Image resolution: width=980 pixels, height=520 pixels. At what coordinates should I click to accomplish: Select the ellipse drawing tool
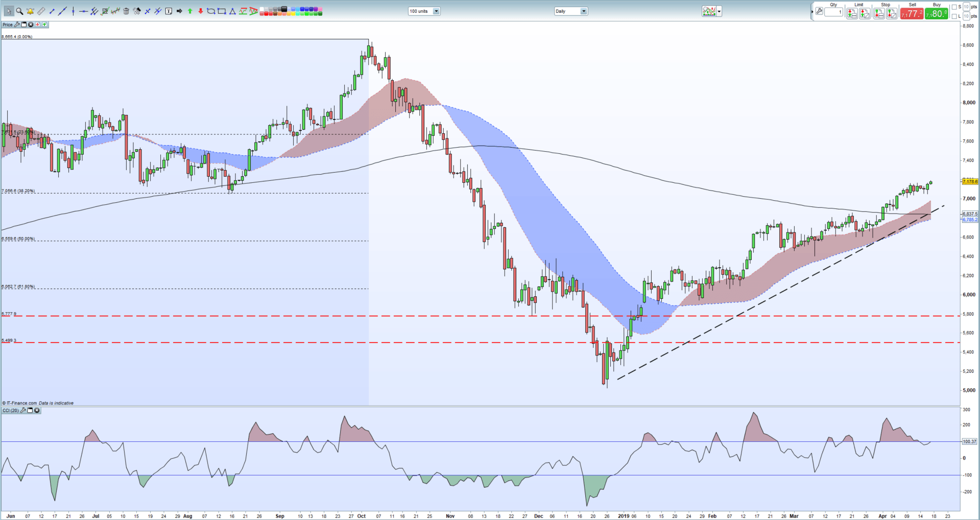(x=211, y=11)
